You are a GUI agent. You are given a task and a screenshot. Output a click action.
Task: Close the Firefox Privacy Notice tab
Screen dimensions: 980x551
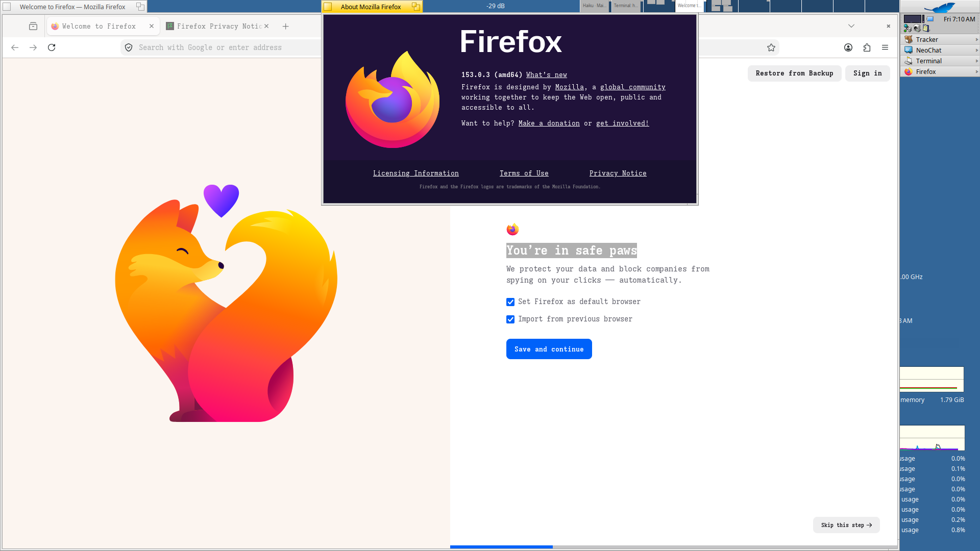pos(266,26)
